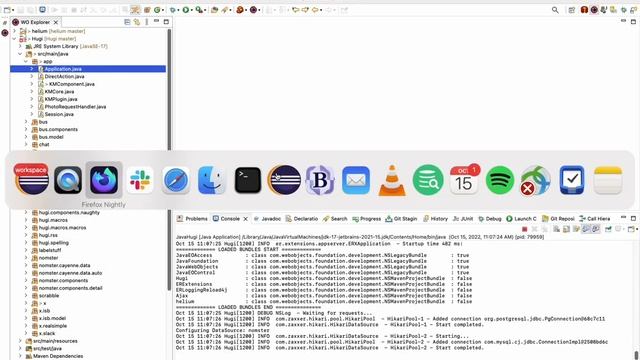Select the nomster.cayenne.data.auto package
The image size is (640, 360).
[70, 273]
